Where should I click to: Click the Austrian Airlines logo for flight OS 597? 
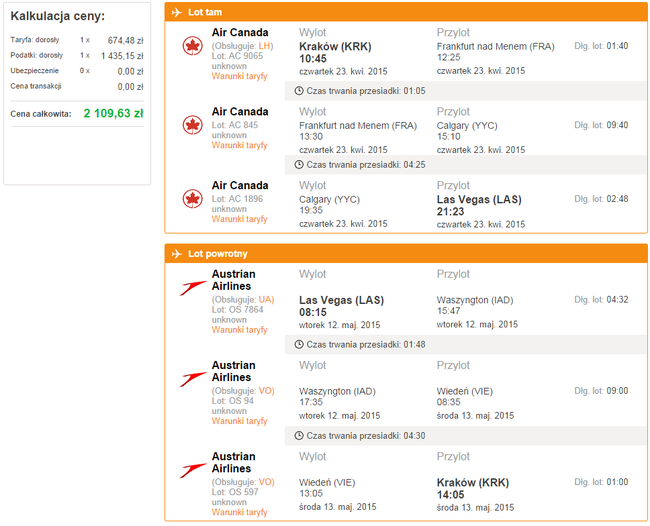[x=193, y=470]
